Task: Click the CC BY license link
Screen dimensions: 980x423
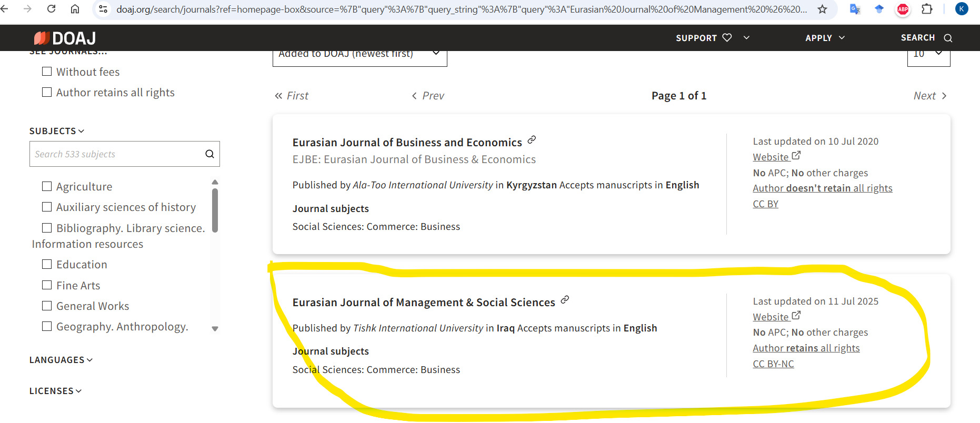Action: pyautogui.click(x=765, y=204)
